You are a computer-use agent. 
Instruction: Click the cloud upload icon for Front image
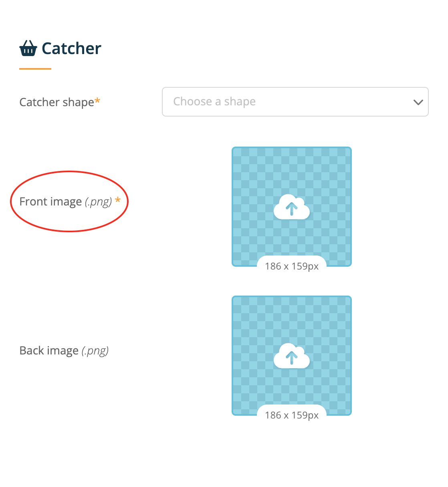click(292, 207)
